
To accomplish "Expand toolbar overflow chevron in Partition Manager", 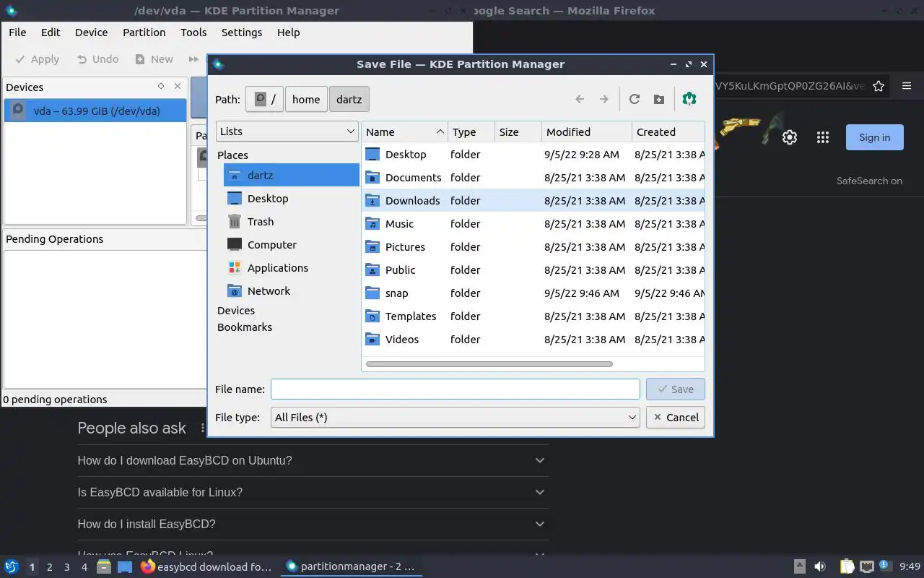I will (193, 59).
